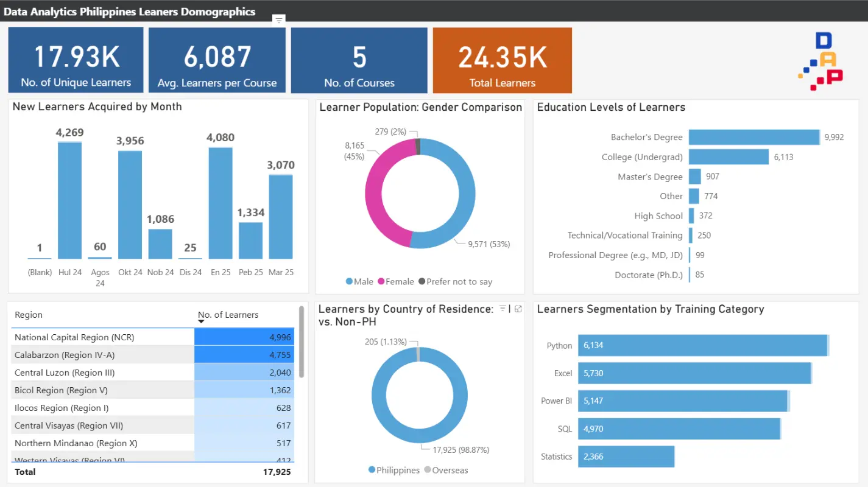This screenshot has height=487, width=868.
Task: Open filters on Country of Residence chart
Action: coord(503,309)
